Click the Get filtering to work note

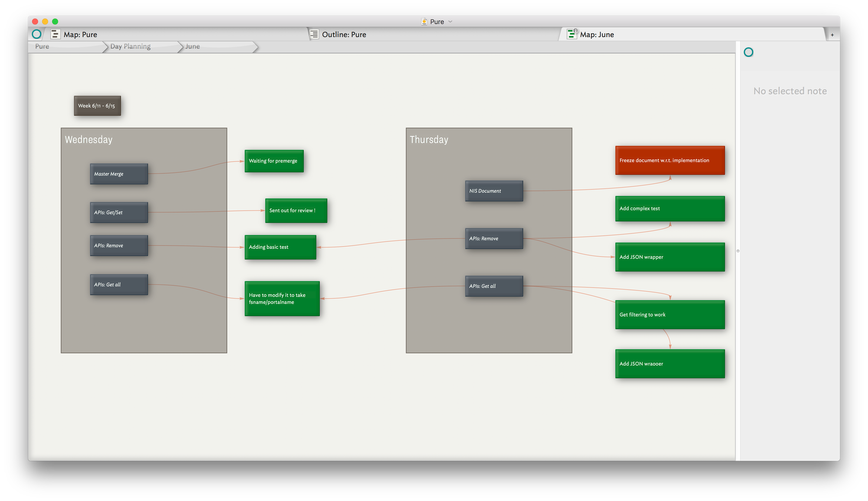coord(670,314)
